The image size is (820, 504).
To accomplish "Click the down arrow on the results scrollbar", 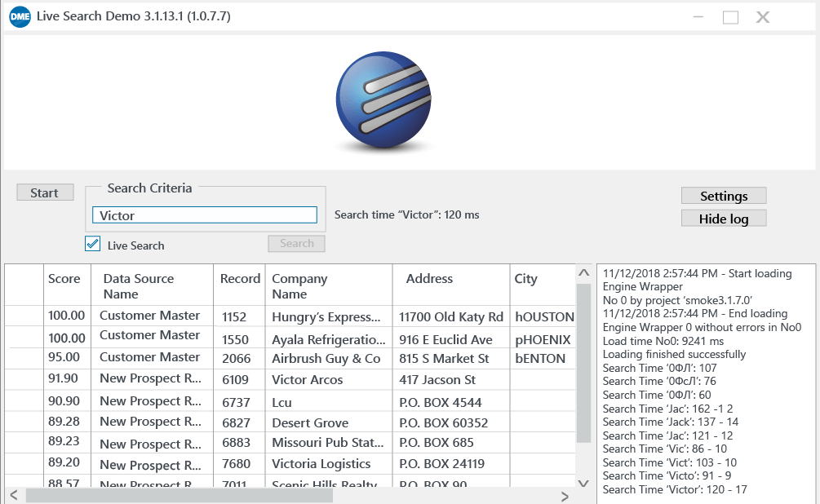I will [584, 483].
